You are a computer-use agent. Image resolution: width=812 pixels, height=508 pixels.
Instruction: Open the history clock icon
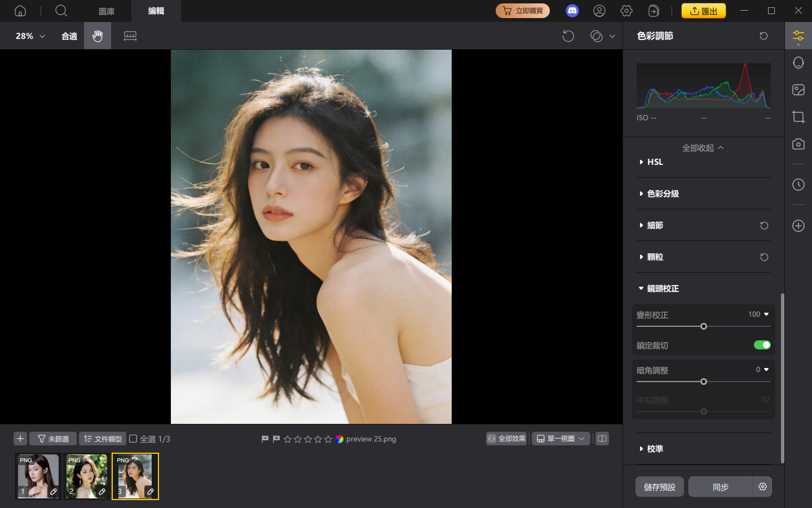point(798,185)
